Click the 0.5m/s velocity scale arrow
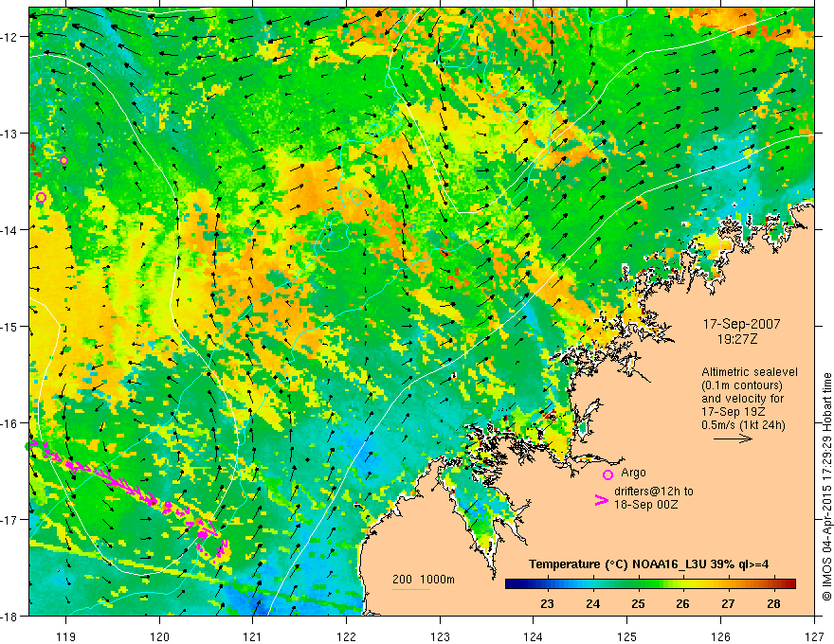The image size is (834, 644). pyautogui.click(x=733, y=438)
